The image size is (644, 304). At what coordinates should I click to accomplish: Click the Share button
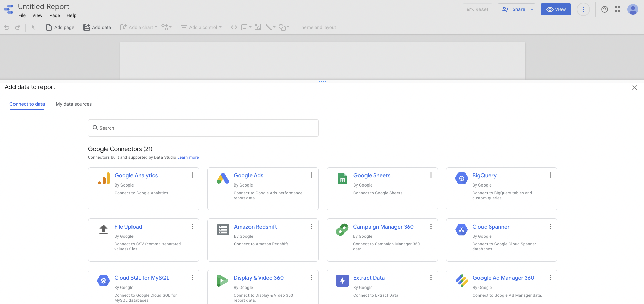513,9
